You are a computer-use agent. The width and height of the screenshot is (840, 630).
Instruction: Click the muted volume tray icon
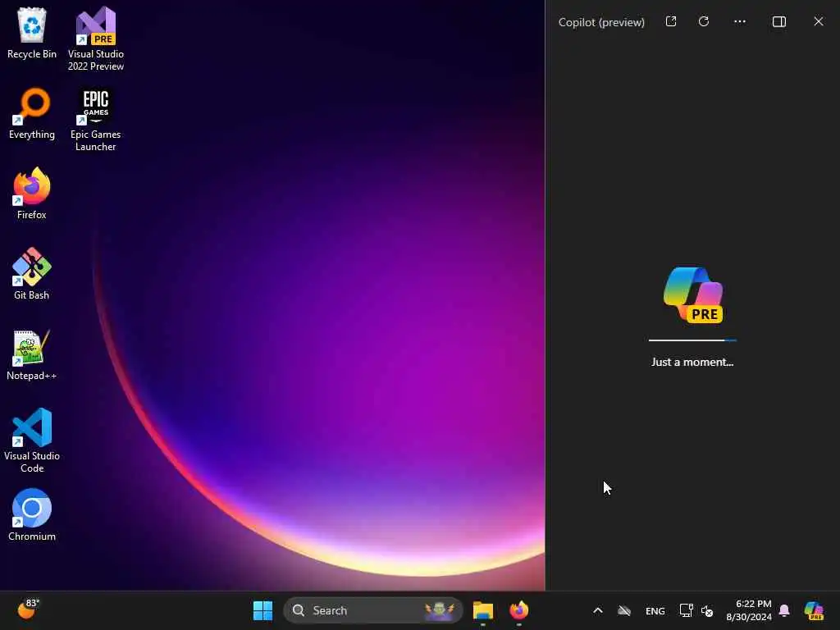click(x=707, y=610)
